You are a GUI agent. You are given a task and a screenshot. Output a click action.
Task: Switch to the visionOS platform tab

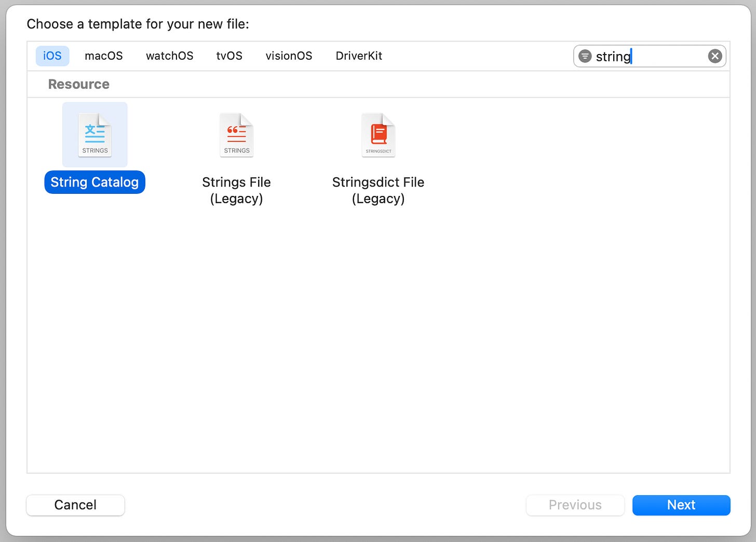pos(289,56)
